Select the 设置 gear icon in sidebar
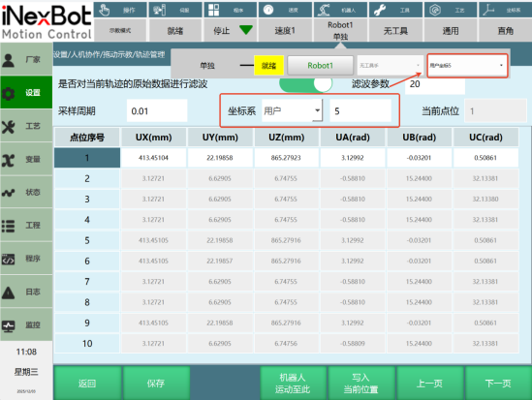This screenshot has height=400, width=532. pos(9,93)
